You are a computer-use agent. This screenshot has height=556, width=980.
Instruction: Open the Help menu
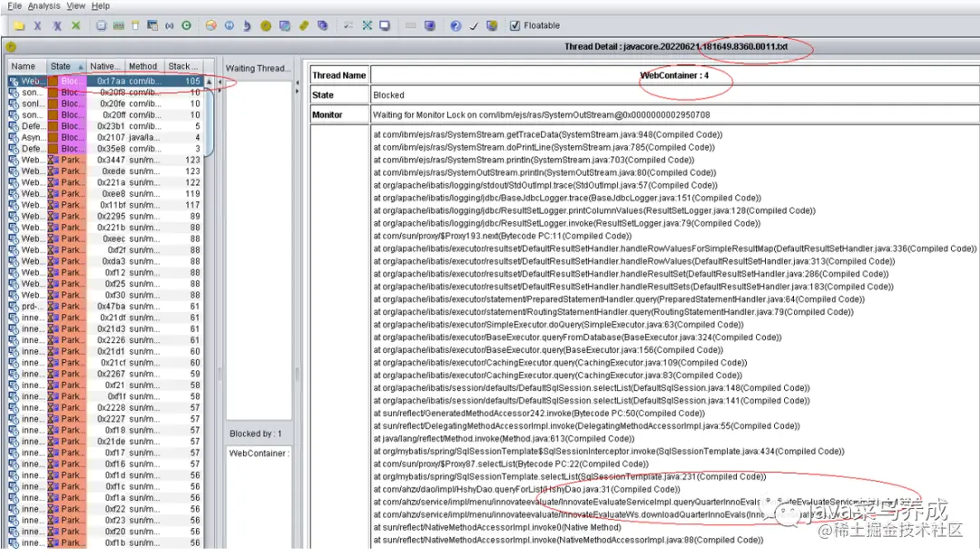[x=101, y=5]
